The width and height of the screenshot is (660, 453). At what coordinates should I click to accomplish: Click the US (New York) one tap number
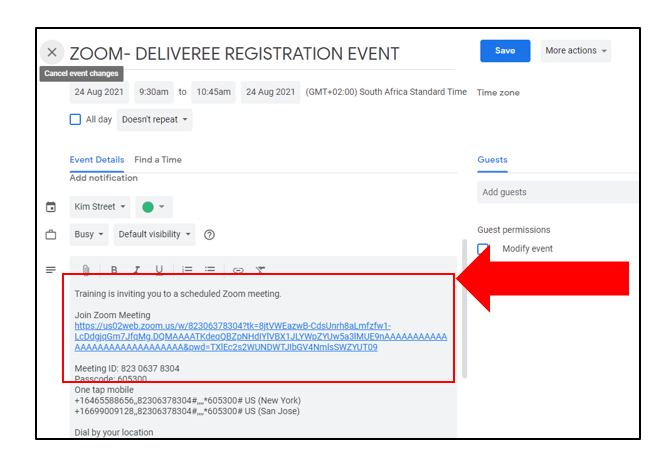(188, 400)
